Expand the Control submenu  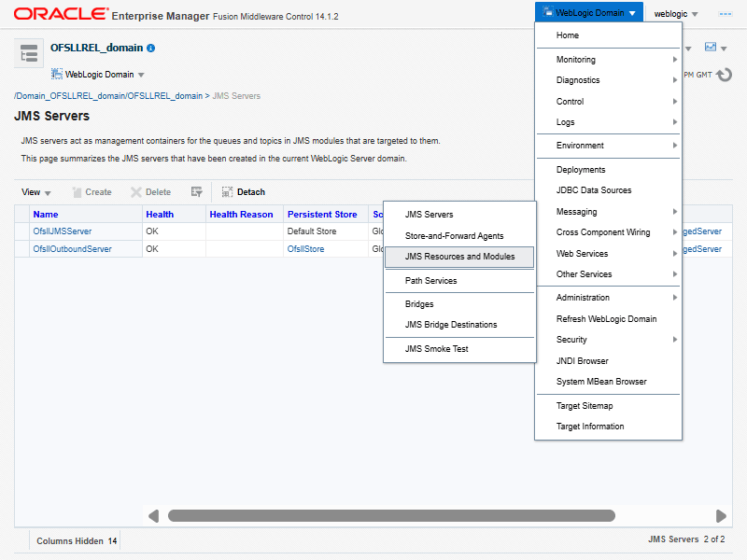609,102
